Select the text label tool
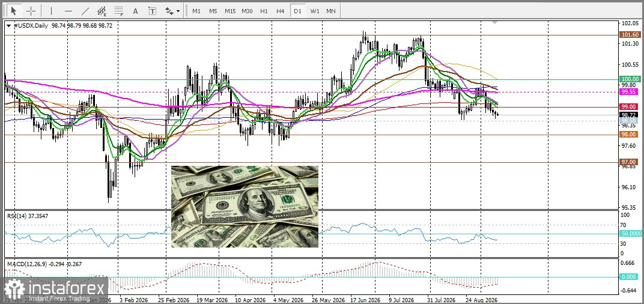 pyautogui.click(x=152, y=11)
